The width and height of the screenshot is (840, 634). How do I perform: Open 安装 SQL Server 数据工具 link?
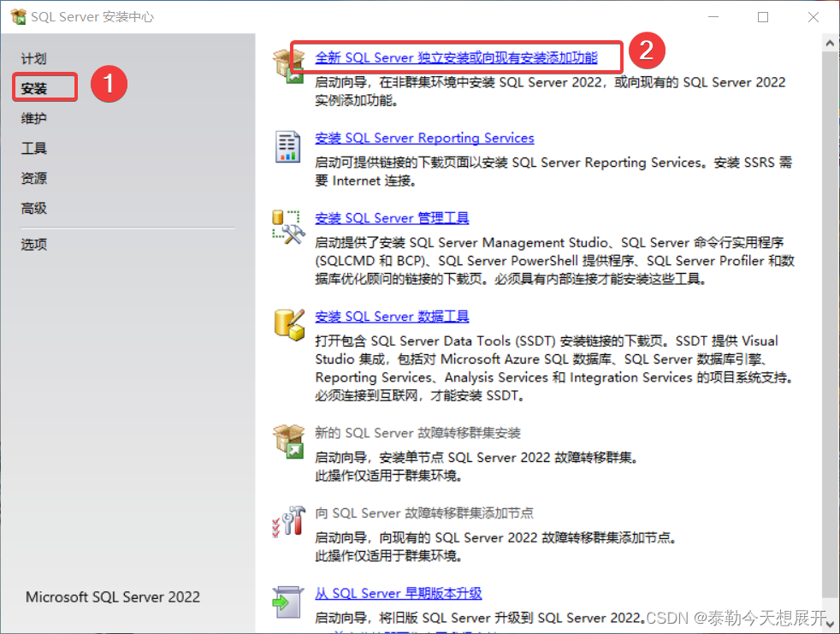click(x=392, y=317)
